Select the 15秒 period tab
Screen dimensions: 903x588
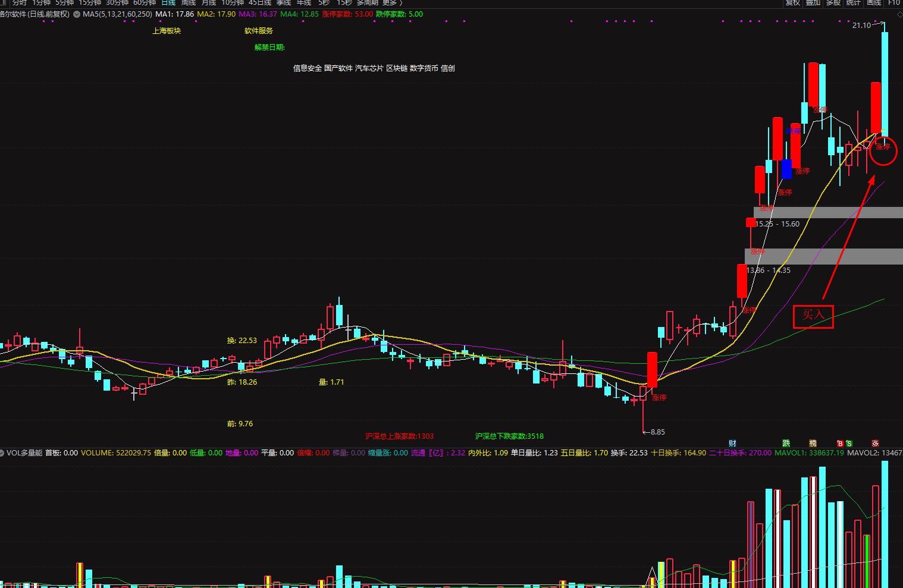(344, 2)
